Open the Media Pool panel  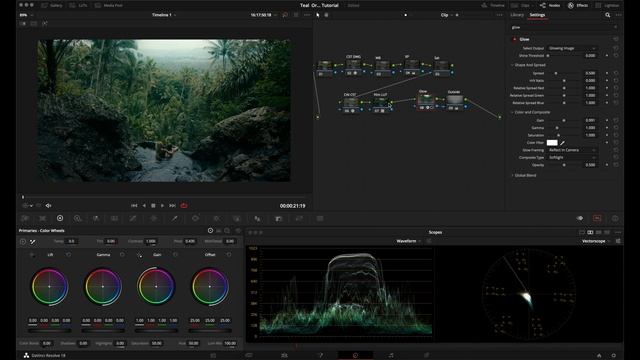tap(109, 5)
